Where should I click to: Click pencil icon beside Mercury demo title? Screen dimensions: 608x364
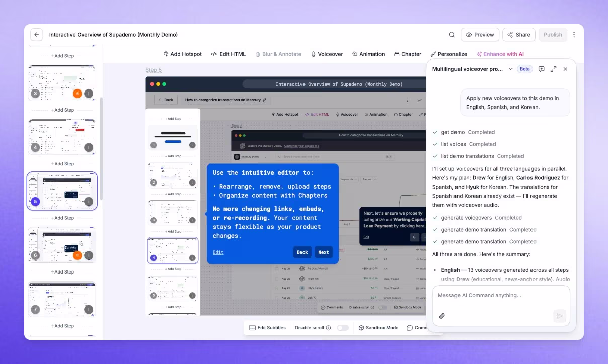click(265, 100)
